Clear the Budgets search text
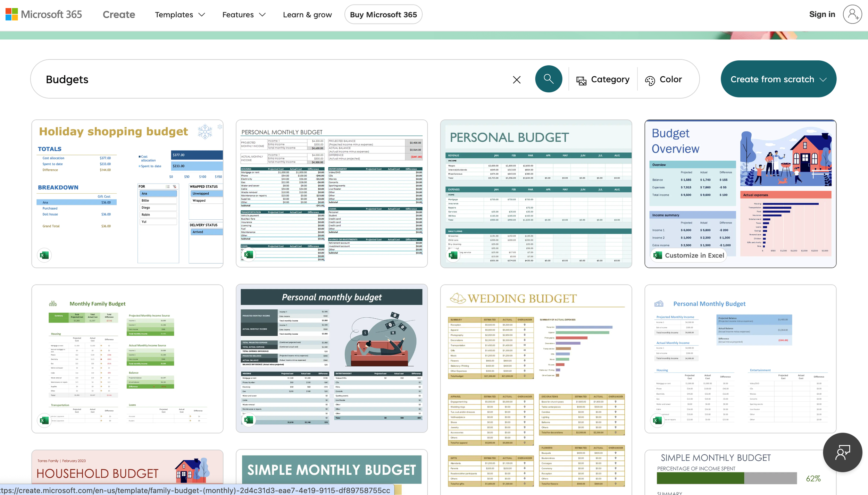 516,80
